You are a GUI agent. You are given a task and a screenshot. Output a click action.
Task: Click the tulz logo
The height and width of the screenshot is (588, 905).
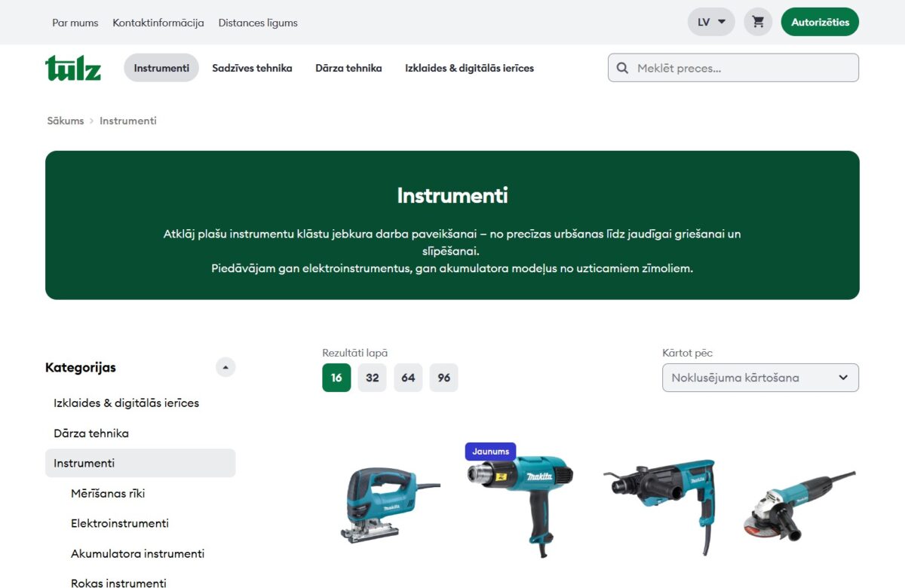[x=73, y=68]
